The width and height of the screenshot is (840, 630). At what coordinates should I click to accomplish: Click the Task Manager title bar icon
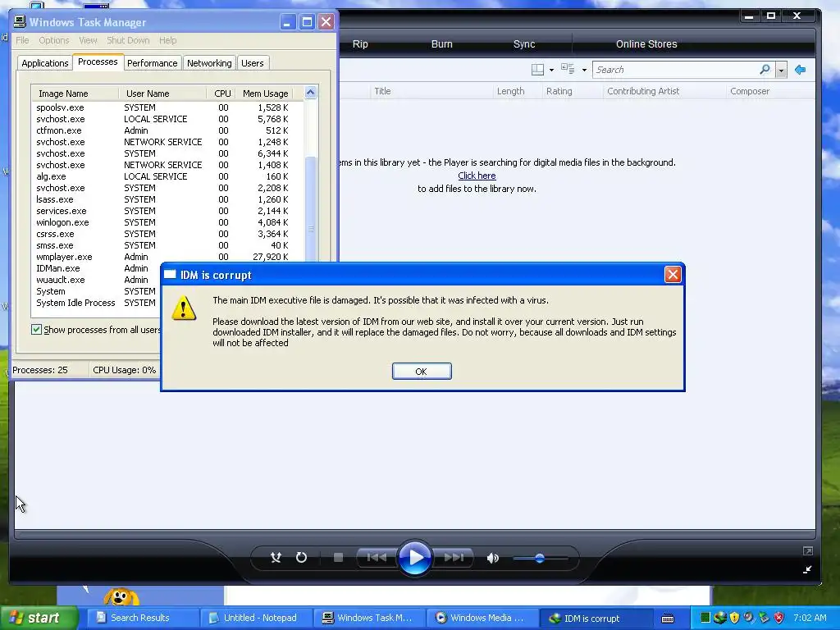(20, 22)
